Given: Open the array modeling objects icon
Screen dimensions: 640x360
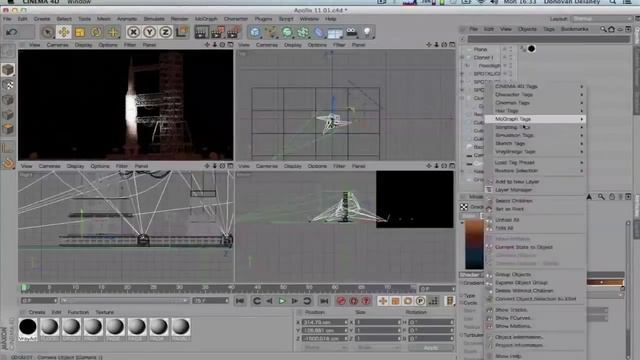Looking at the screenshot, I should [x=303, y=32].
